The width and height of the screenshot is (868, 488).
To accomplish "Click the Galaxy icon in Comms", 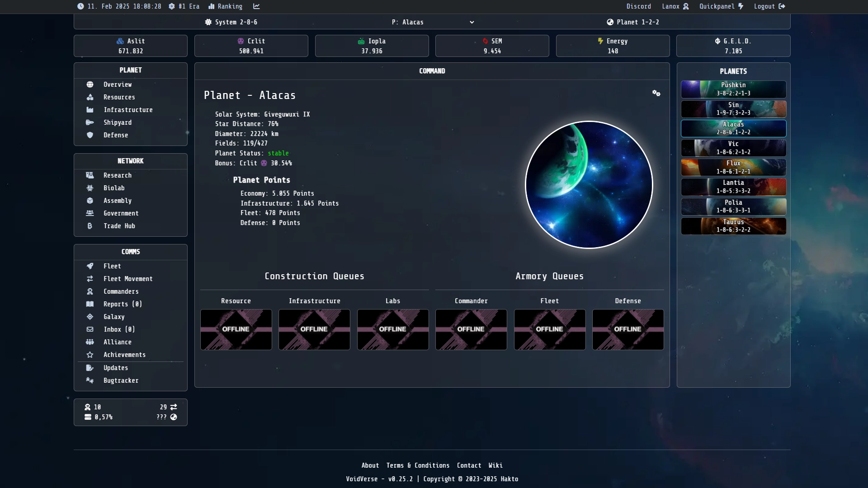I will [90, 317].
